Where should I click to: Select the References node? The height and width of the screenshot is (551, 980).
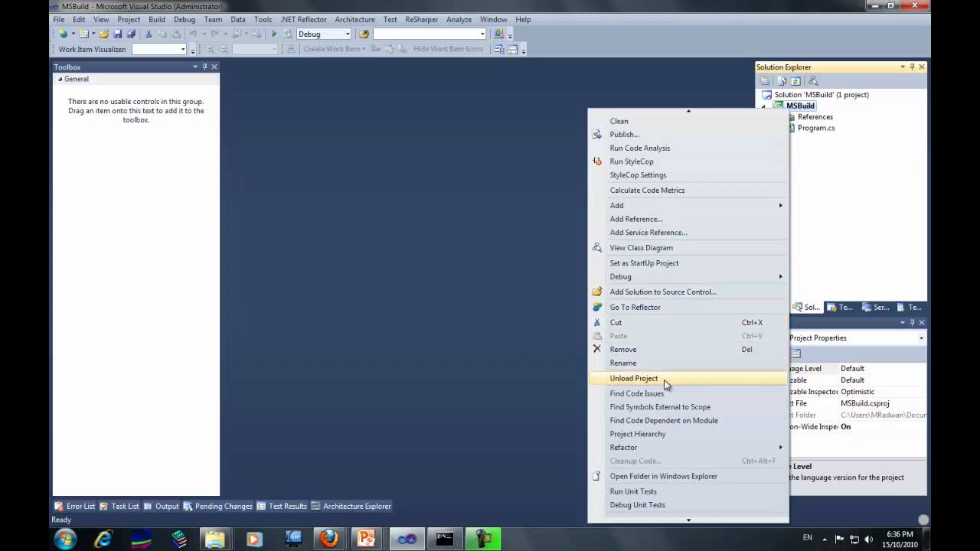[x=815, y=117]
